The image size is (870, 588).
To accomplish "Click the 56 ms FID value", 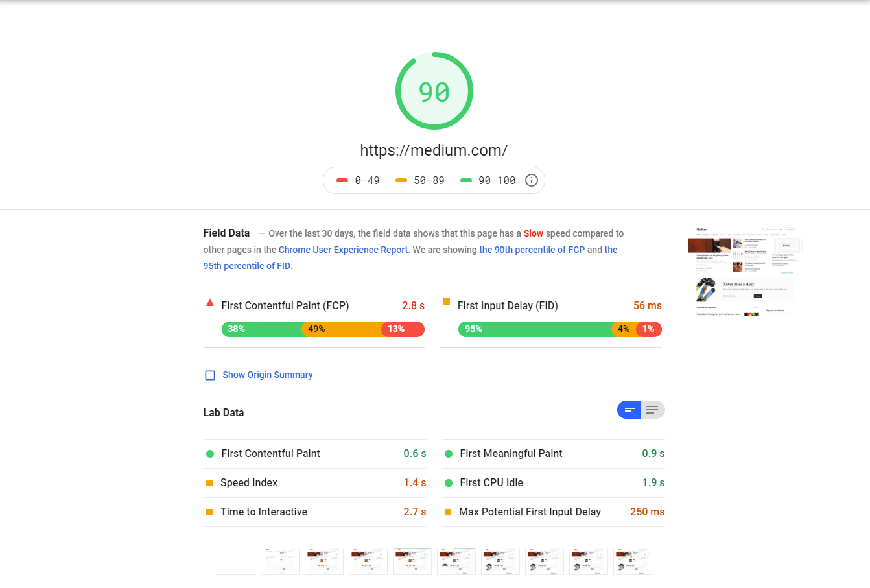I will [x=648, y=305].
